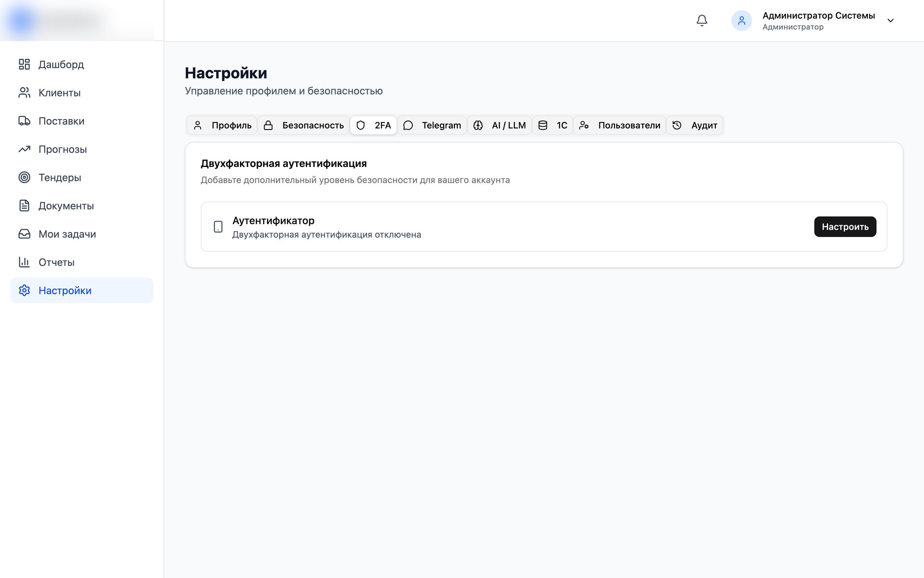Open the Пользователи tab
The image size is (924, 578).
[x=620, y=125]
